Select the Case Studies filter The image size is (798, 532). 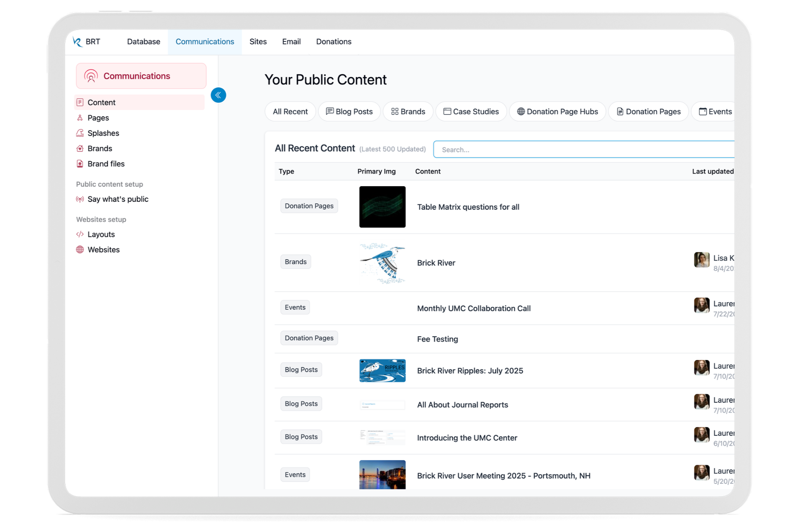coord(471,111)
